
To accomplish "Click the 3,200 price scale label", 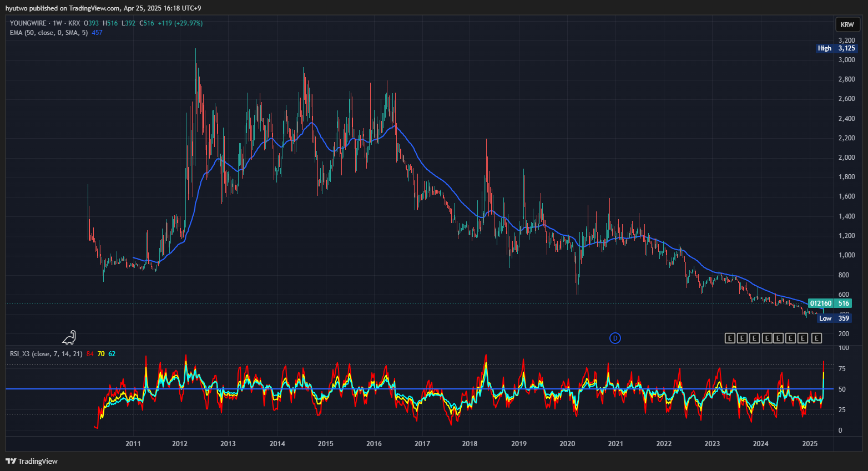I will click(847, 40).
